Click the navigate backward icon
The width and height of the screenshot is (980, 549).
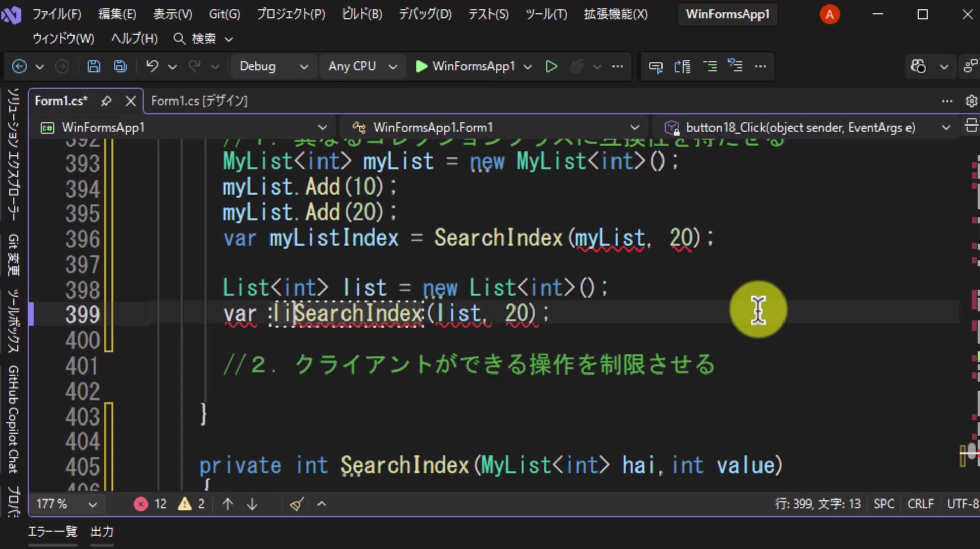click(19, 66)
